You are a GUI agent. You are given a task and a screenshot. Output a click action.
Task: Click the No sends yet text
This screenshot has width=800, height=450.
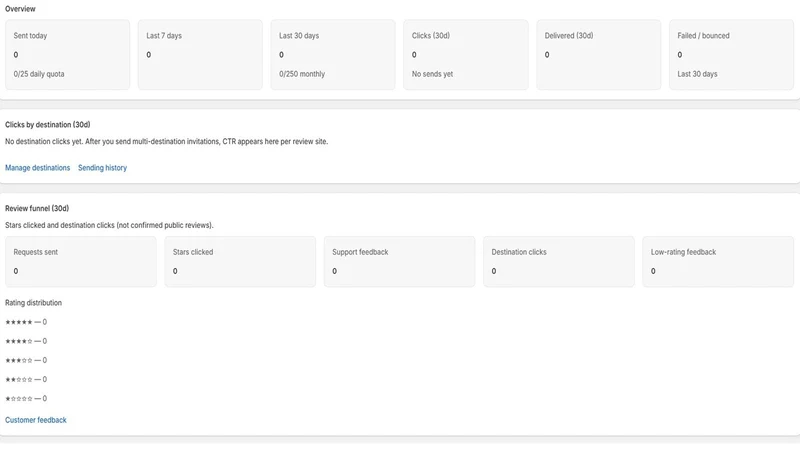(432, 74)
